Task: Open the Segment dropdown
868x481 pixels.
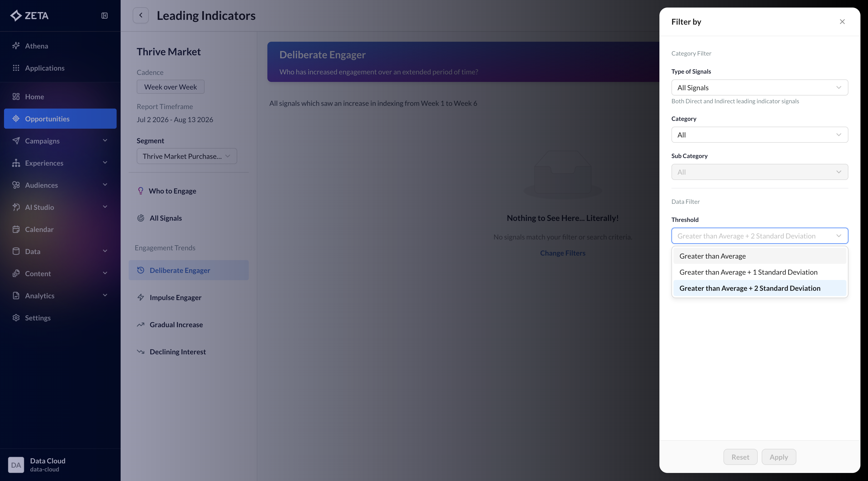Action: tap(187, 156)
